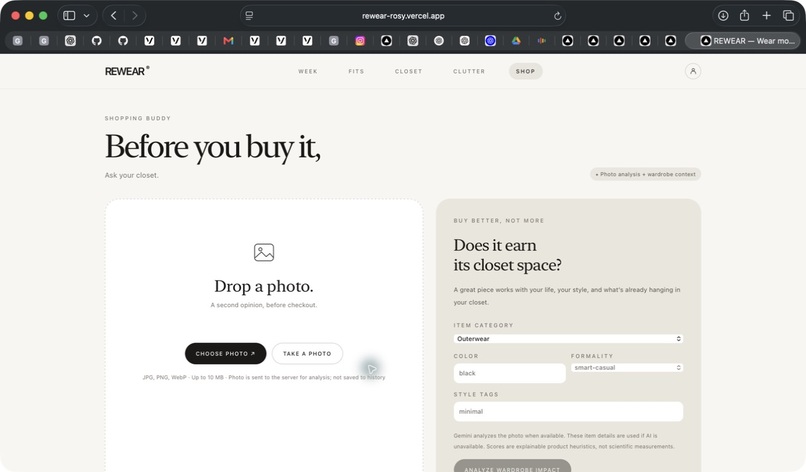
Task: Open the Vercel tab right after Instagram tab
Action: pyautogui.click(x=386, y=41)
